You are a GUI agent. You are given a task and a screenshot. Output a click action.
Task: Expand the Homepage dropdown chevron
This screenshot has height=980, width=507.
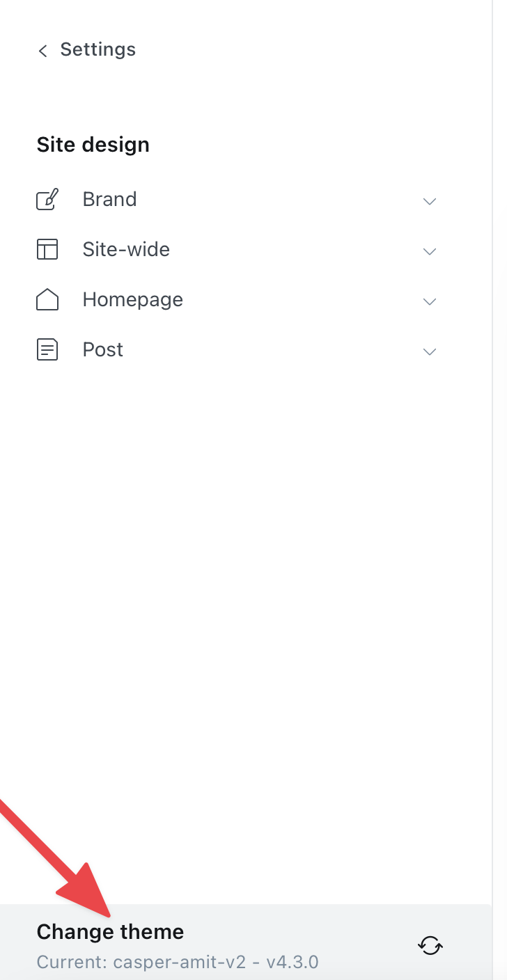430,301
